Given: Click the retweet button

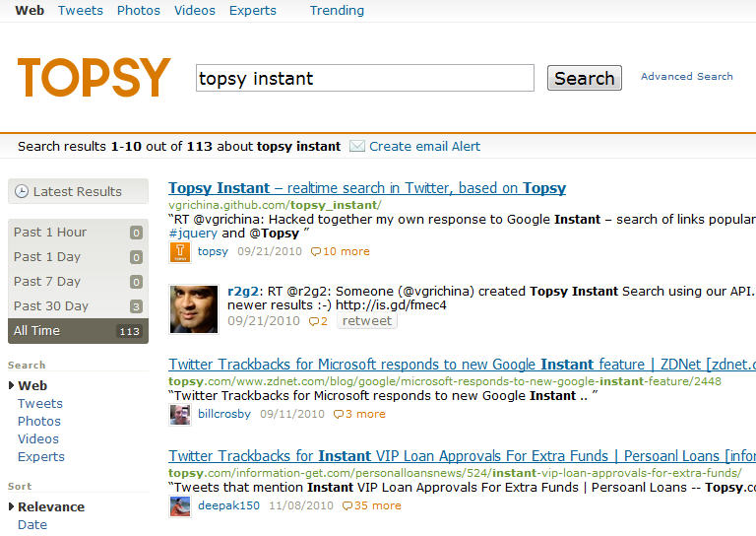Looking at the screenshot, I should point(367,321).
